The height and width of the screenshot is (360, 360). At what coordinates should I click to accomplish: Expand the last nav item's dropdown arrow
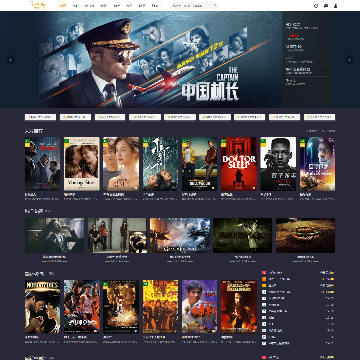[160, 6]
